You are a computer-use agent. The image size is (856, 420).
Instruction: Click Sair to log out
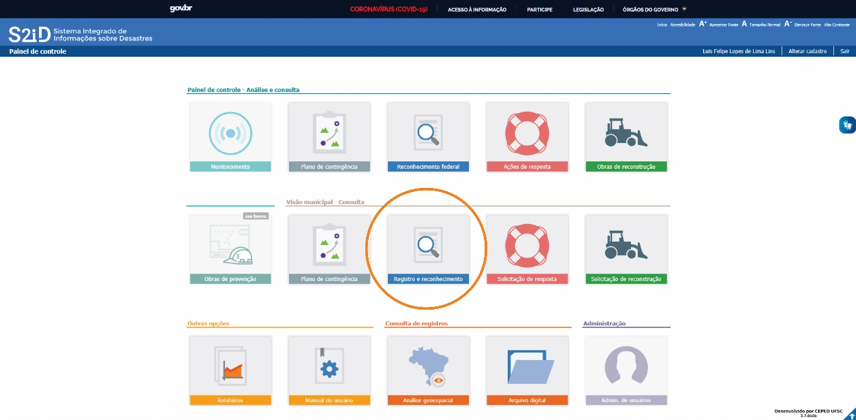click(844, 51)
